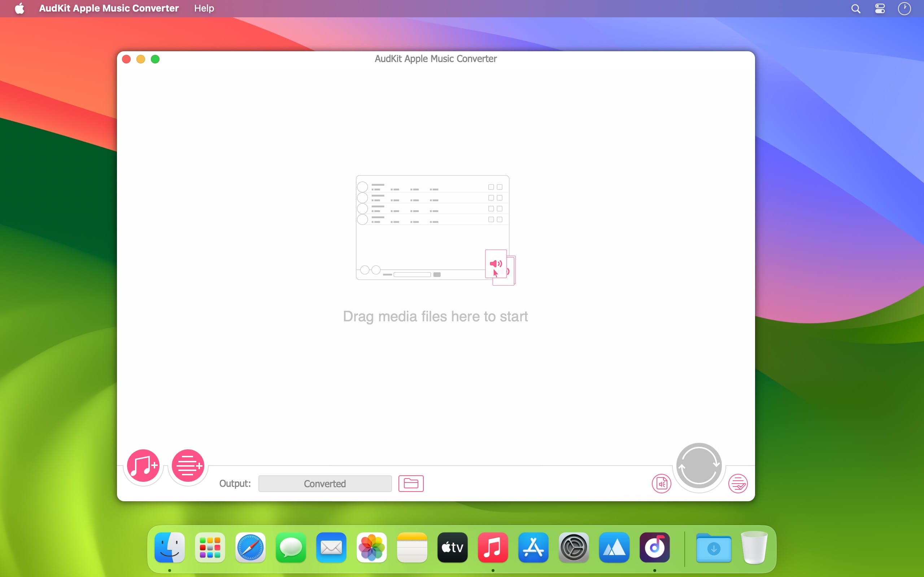Open the audio format settings icon
This screenshot has width=924, height=577.
(x=661, y=484)
